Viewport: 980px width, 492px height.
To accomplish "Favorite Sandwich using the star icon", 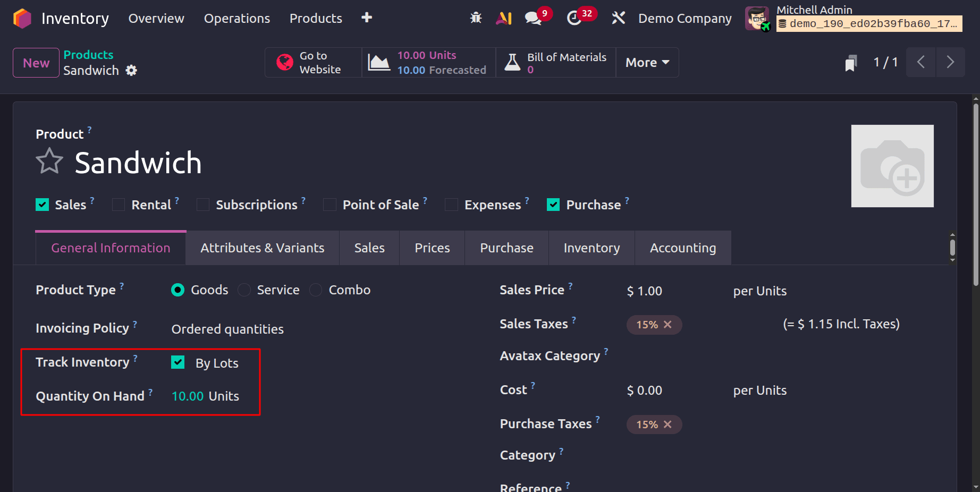I will tap(49, 161).
